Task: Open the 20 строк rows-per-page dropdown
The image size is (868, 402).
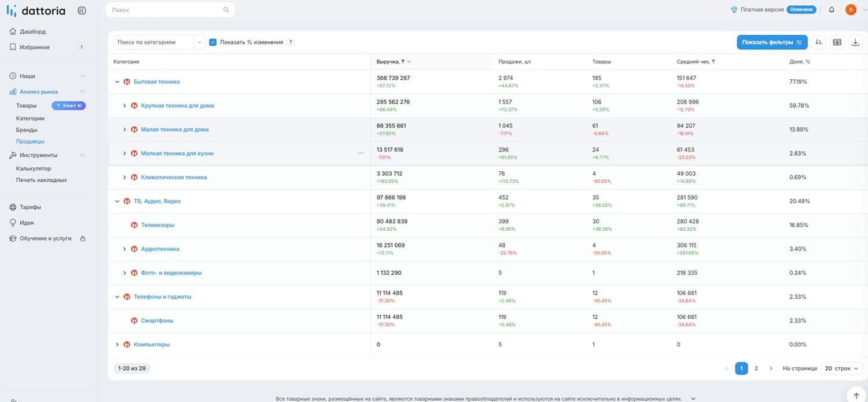Action: [842, 368]
